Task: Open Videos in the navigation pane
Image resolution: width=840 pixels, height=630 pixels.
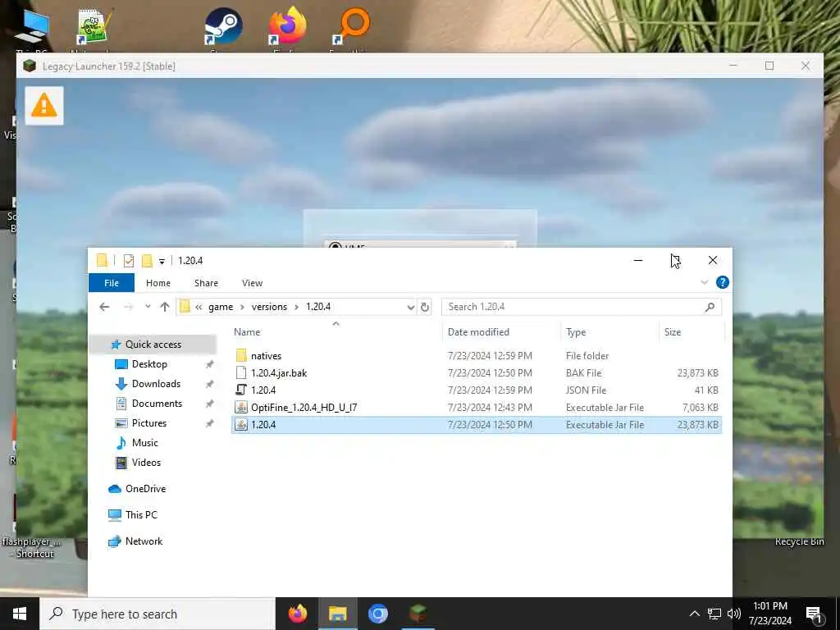Action: 146,463
